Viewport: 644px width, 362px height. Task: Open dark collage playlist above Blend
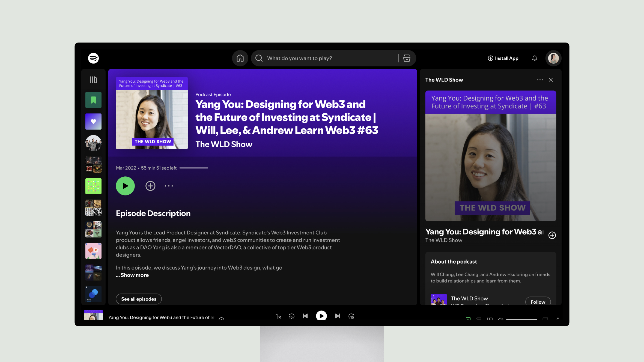click(93, 273)
